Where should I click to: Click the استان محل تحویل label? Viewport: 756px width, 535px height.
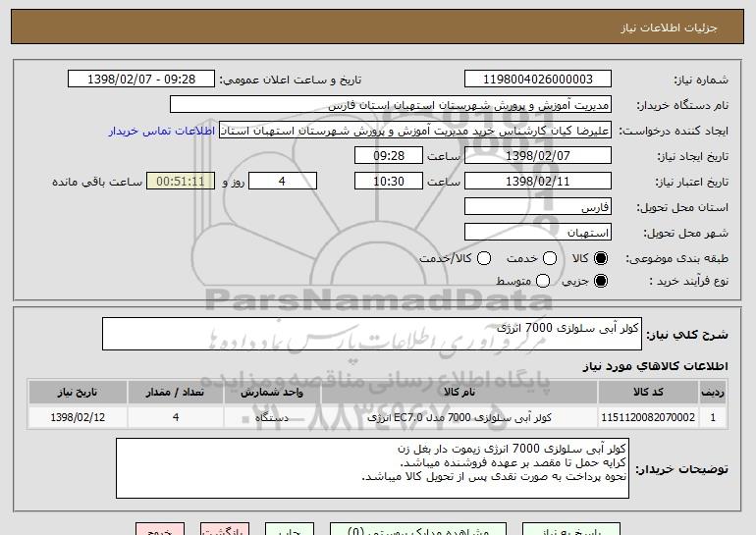tap(682, 207)
